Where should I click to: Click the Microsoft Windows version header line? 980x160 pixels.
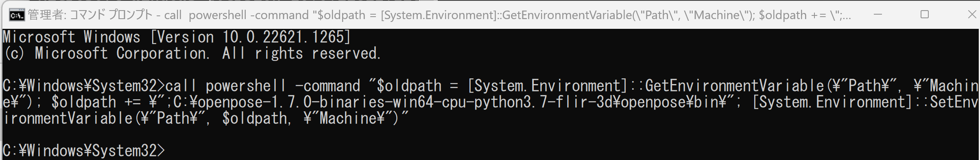click(177, 37)
